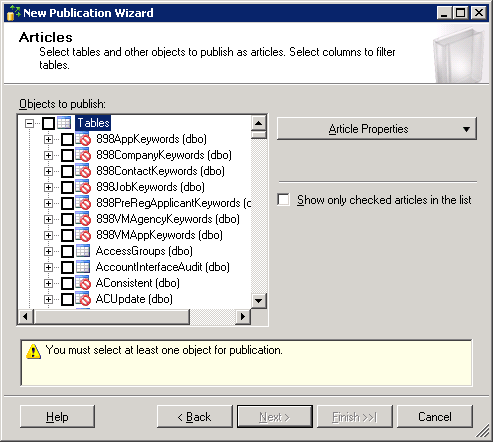493x442 pixels.
Task: Select the 898CompanyKeywords (dbo) row
Action: tap(164, 155)
